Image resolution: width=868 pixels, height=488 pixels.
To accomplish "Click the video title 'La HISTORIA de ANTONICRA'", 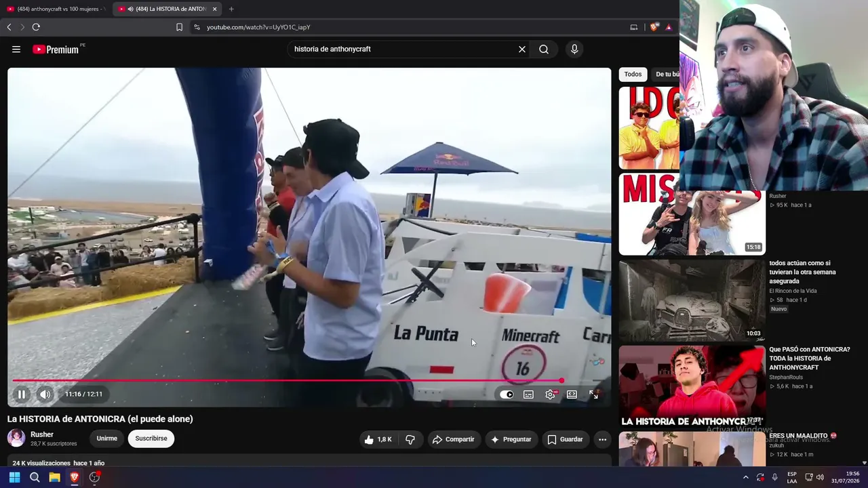I will [100, 419].
